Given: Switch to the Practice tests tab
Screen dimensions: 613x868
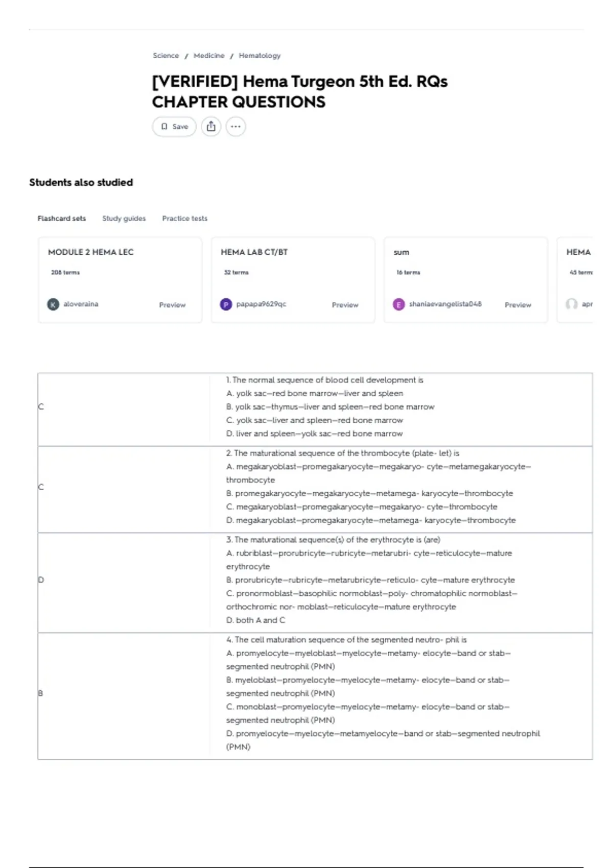Looking at the screenshot, I should pyautogui.click(x=185, y=219).
